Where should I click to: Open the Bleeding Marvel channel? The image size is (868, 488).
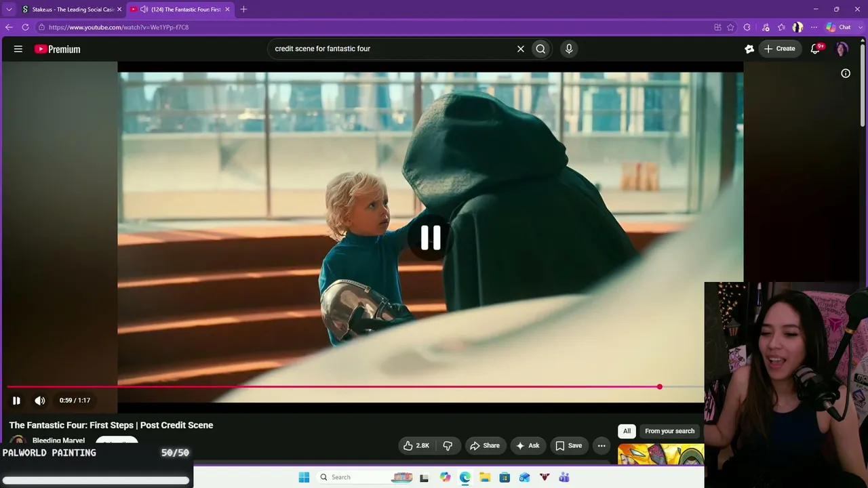pos(58,441)
